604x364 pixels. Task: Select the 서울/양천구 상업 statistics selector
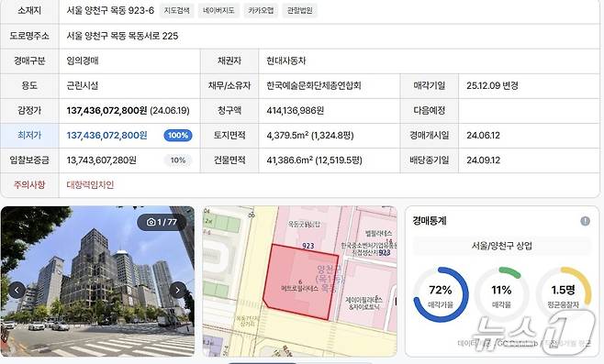pos(501,246)
